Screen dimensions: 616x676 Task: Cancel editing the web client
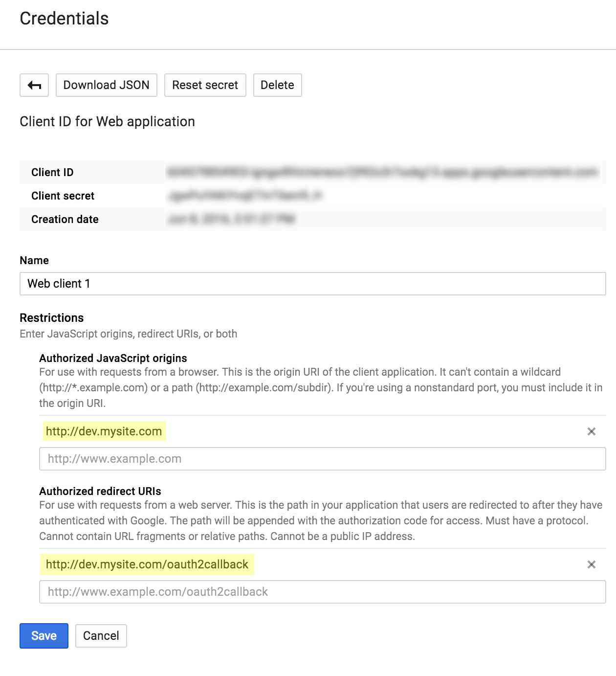101,635
